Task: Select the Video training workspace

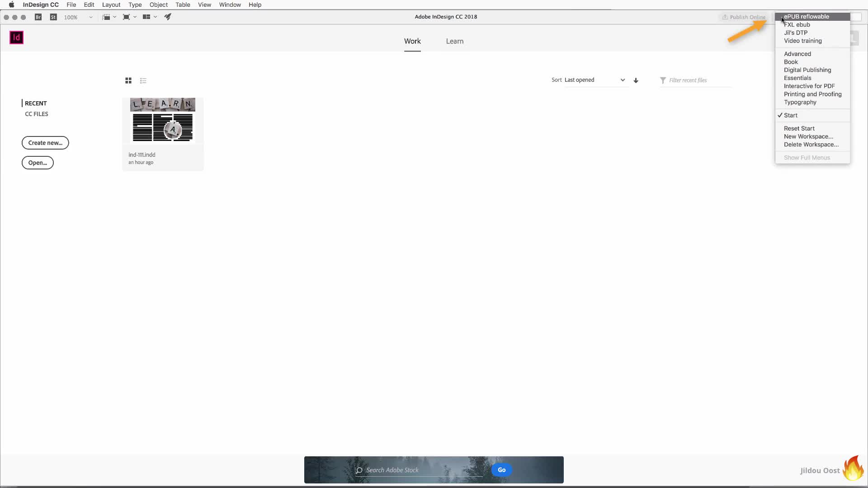Action: click(x=812, y=41)
